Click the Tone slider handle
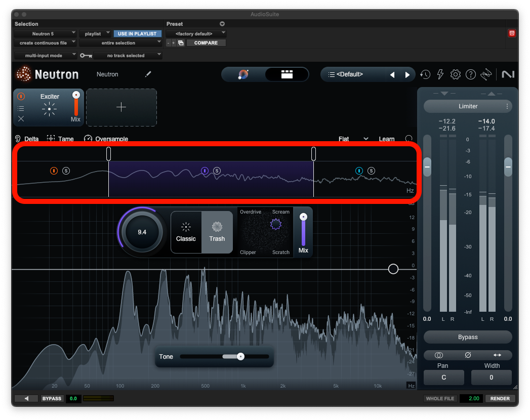This screenshot has height=420, width=530. coord(240,357)
